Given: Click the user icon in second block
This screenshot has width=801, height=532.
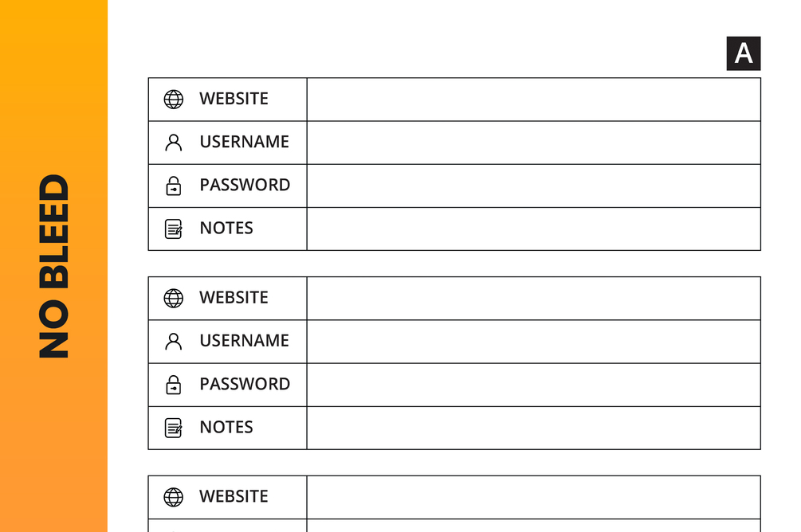Looking at the screenshot, I should click(x=173, y=342).
